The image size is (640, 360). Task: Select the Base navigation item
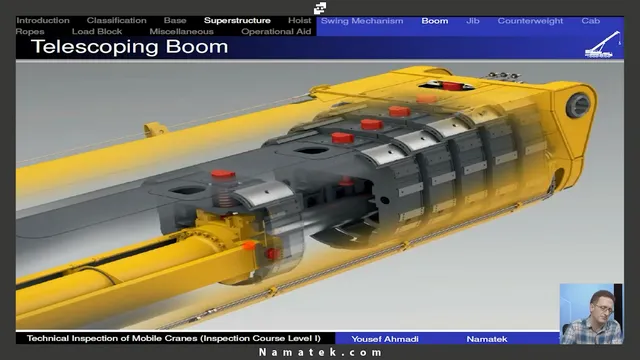(x=175, y=20)
